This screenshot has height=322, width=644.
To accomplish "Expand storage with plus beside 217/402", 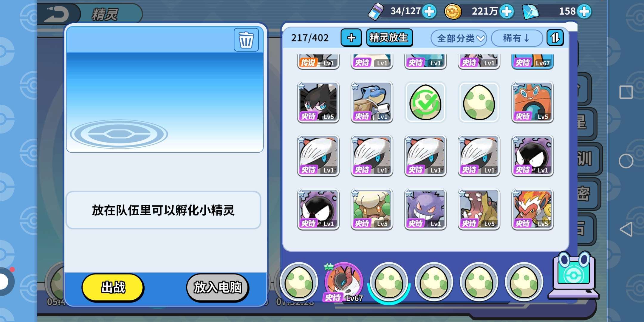I will pyautogui.click(x=351, y=38).
